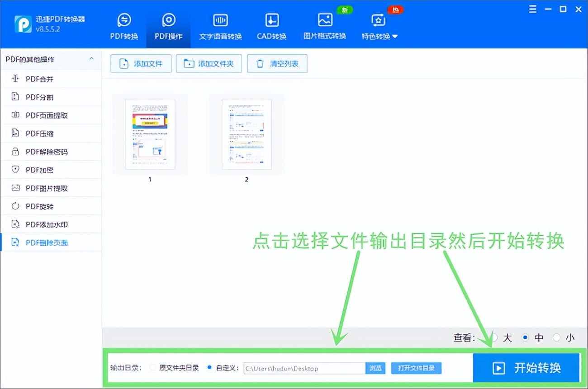Select the 原文件夹目录 output option

153,368
